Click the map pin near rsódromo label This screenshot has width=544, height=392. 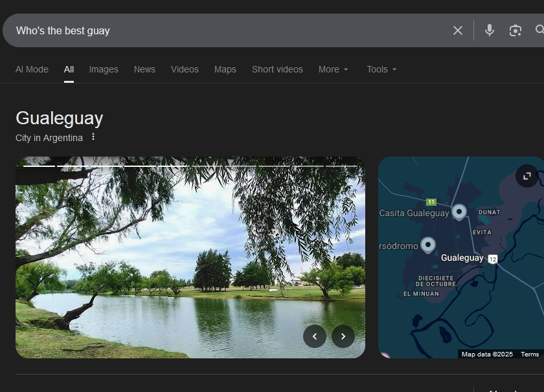pyautogui.click(x=428, y=245)
